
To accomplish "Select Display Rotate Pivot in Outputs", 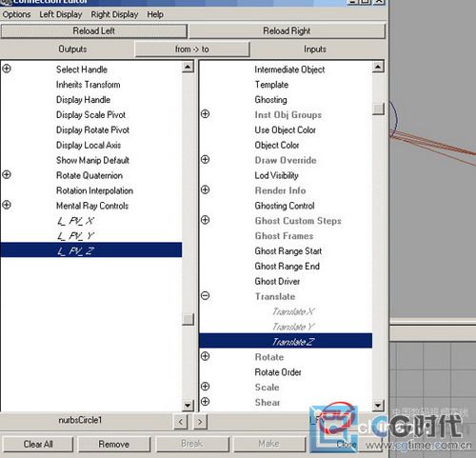I will 91,130.
